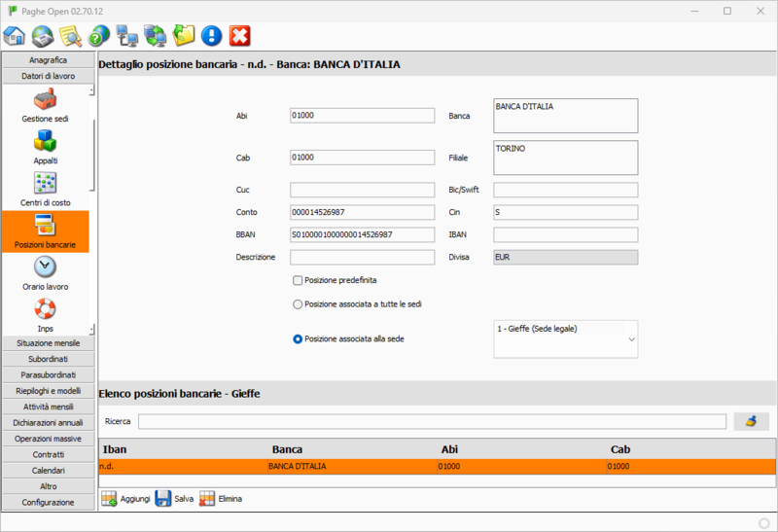Open Gestione sedi in sidebar
The height and width of the screenshot is (532, 778).
45,106
